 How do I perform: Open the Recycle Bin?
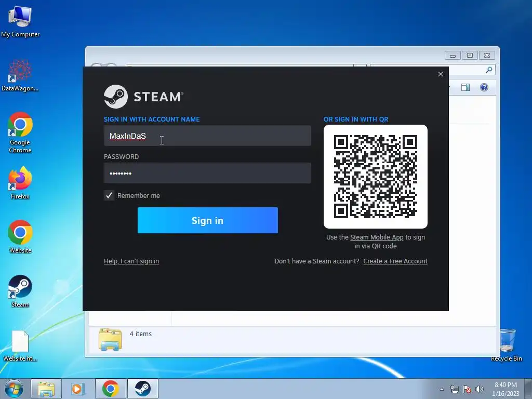pos(507,345)
